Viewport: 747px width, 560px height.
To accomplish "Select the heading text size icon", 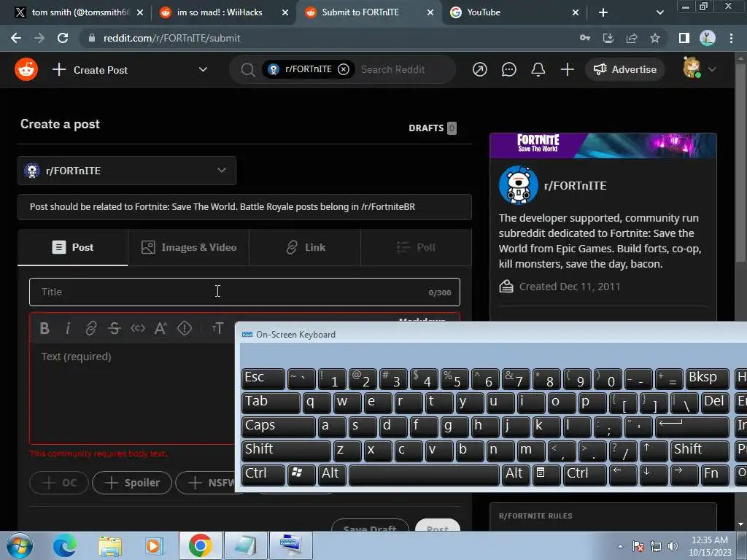I will [217, 328].
